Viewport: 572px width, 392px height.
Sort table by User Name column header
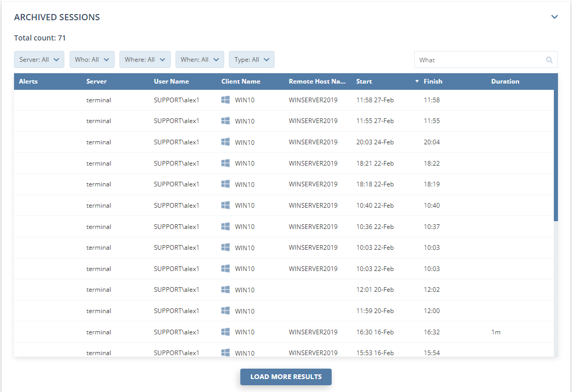(x=171, y=82)
